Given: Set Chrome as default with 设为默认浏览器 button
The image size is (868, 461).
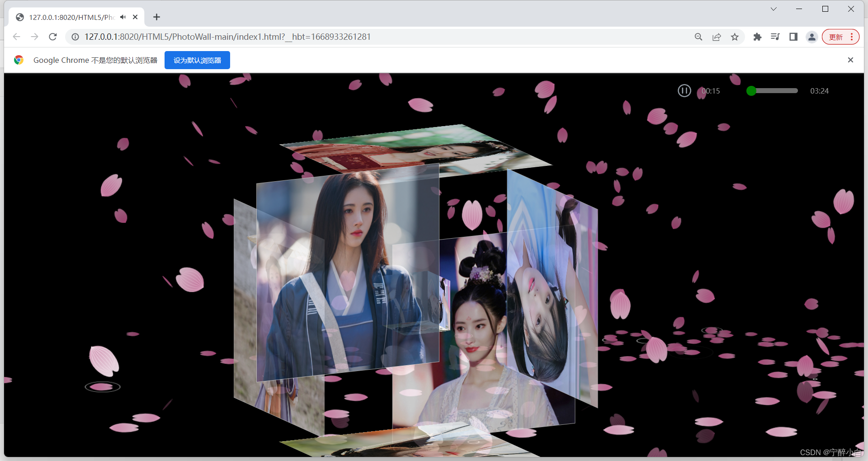Looking at the screenshot, I should pos(197,60).
